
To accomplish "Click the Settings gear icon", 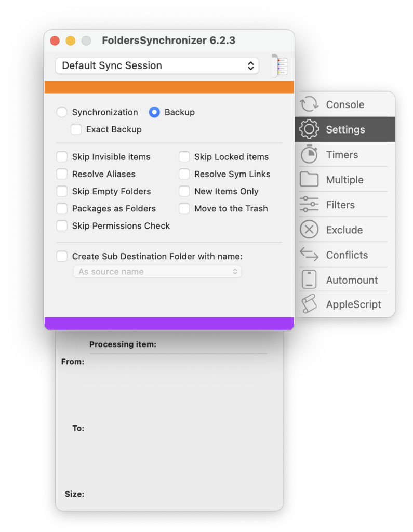I will pos(309,129).
